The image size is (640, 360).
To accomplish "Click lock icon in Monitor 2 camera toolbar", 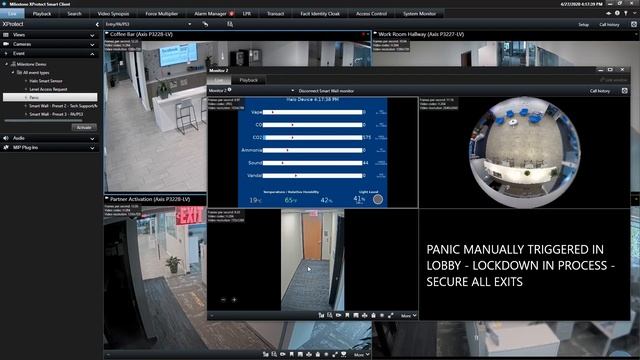I will tap(373, 316).
